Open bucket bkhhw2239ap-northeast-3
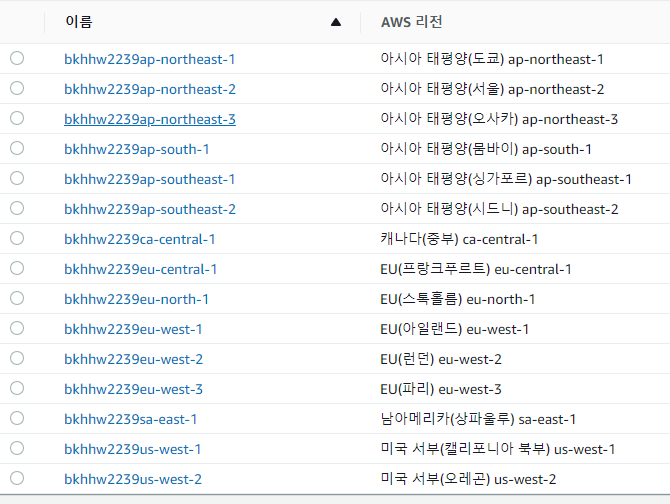 click(150, 119)
